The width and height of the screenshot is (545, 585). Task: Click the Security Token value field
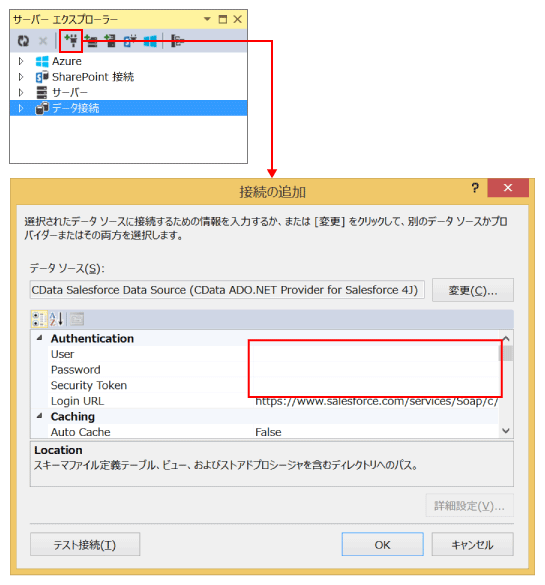[x=375, y=385]
